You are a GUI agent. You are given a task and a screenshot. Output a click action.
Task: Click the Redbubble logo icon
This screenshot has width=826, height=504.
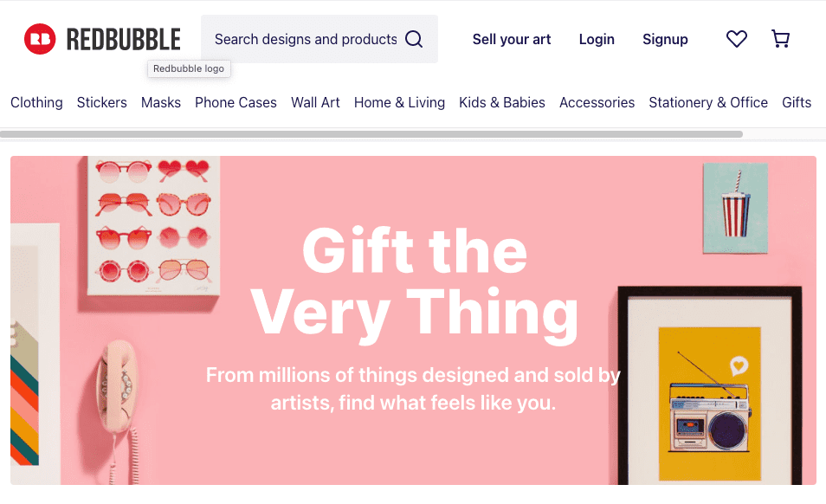40,39
